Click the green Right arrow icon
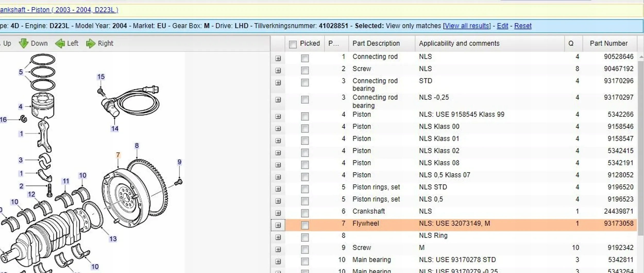 90,43
